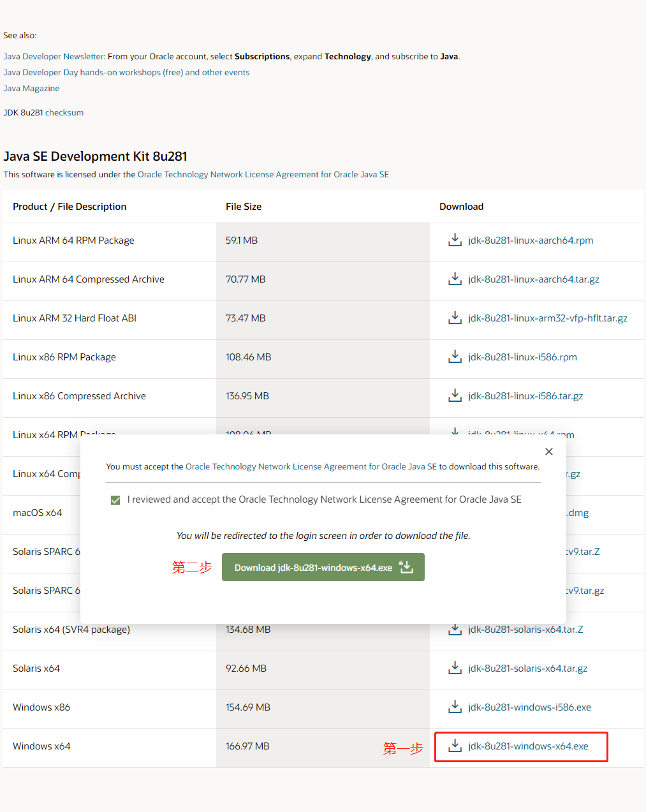This screenshot has height=812, width=646.
Task: Open the Java Magazine link
Action: [31, 89]
